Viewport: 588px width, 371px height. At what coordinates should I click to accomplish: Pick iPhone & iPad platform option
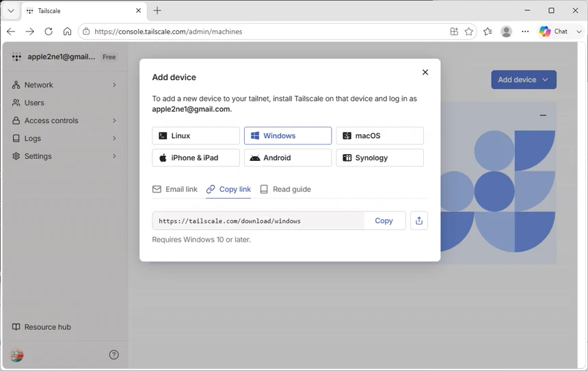(x=196, y=157)
